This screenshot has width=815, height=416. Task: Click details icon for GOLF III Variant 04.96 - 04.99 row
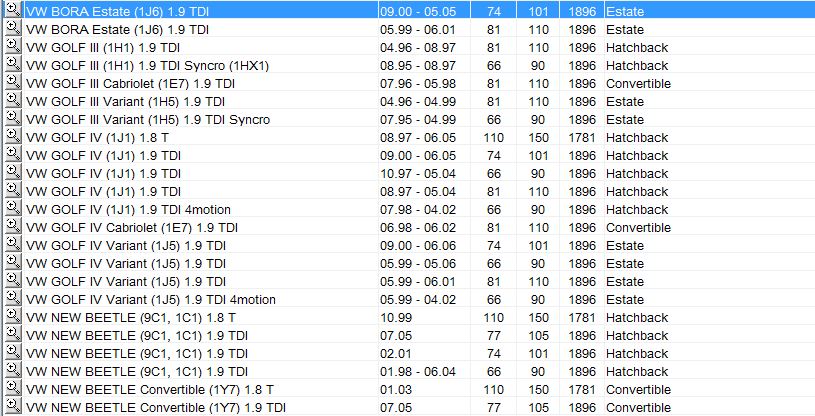[13, 100]
